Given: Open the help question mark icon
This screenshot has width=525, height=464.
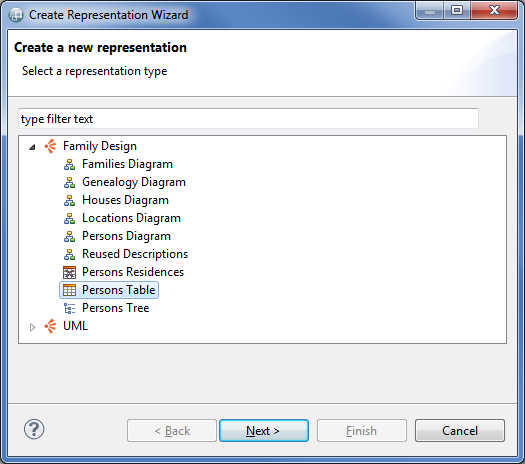Looking at the screenshot, I should [x=34, y=430].
